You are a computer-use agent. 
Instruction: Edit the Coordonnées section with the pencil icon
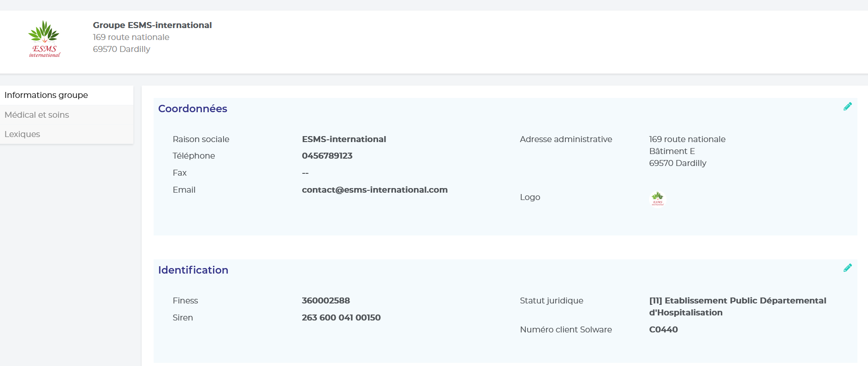(x=847, y=107)
